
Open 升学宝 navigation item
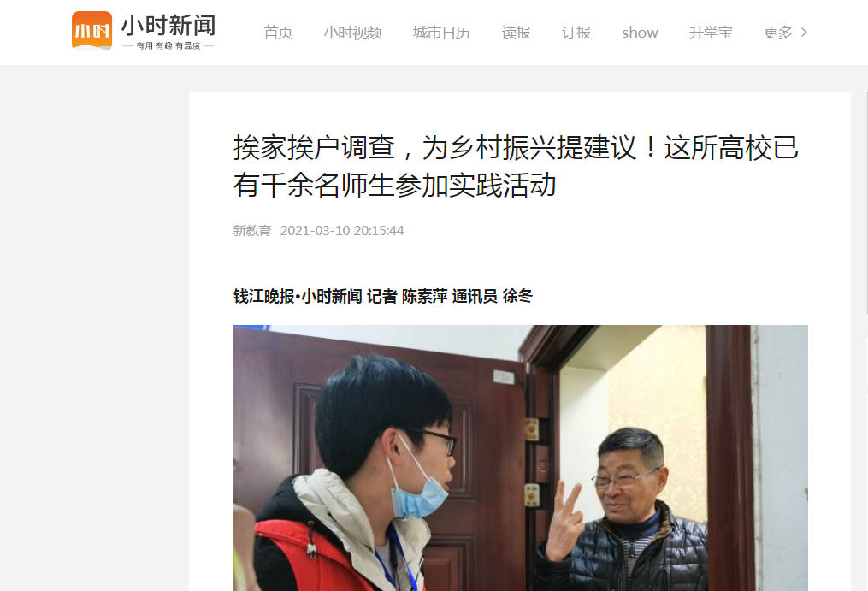(x=711, y=33)
